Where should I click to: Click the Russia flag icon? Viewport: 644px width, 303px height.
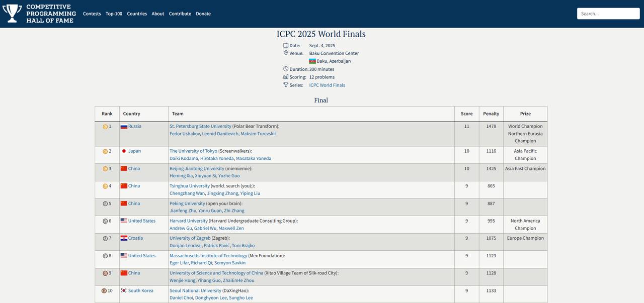[124, 127]
